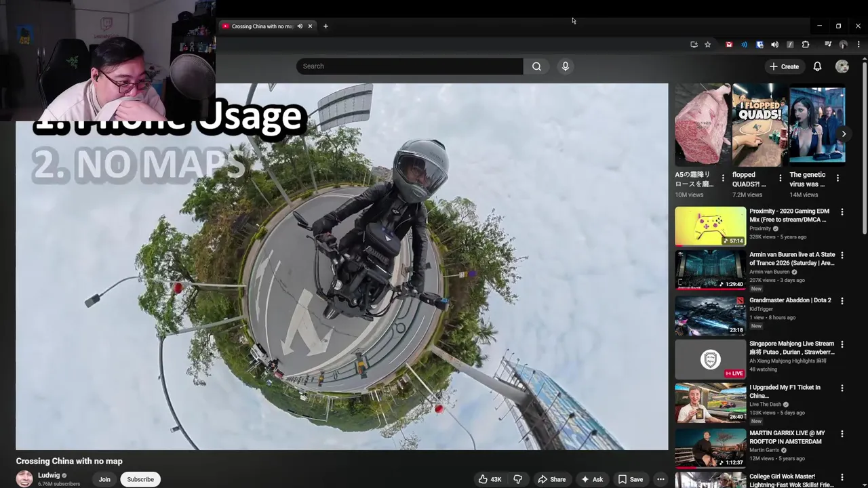Open the Extensions puzzle-piece menu
Screen dimensions: 868x488
(x=806, y=45)
